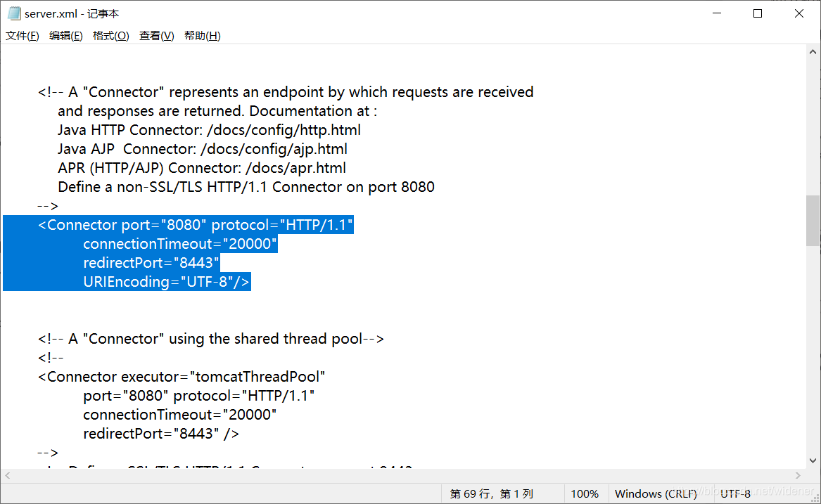Screen dimensions: 821x504
Task: Click the horizontal scrollbar left arrow
Action: 7,475
